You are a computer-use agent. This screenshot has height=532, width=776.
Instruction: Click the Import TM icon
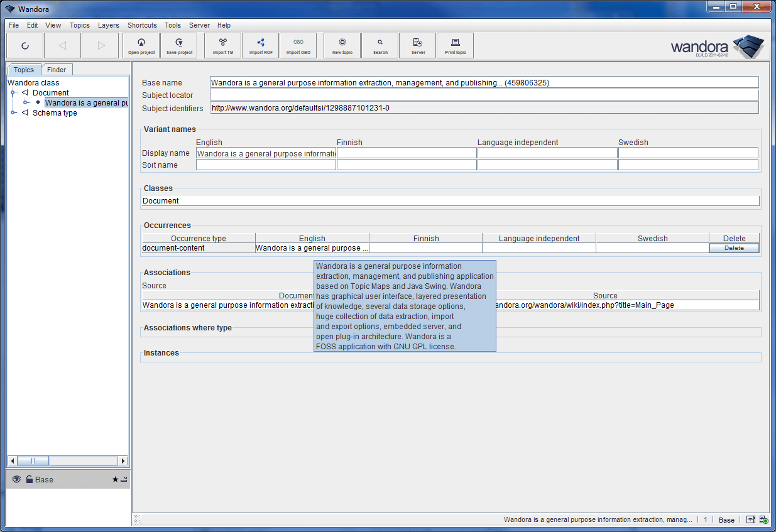tap(223, 45)
